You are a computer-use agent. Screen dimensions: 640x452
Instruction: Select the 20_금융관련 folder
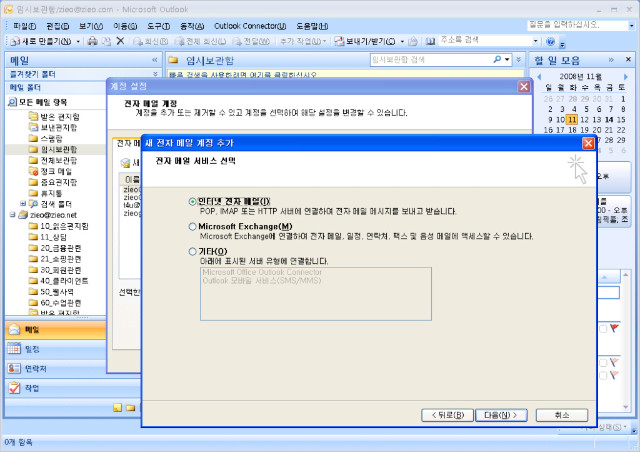click(55, 248)
